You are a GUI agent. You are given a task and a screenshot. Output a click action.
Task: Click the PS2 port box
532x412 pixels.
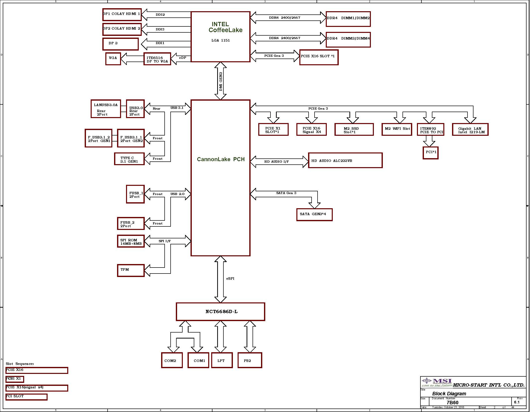(x=250, y=360)
